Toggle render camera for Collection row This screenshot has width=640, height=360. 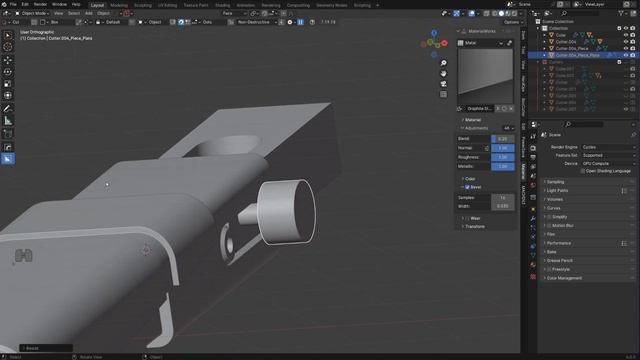coord(633,28)
